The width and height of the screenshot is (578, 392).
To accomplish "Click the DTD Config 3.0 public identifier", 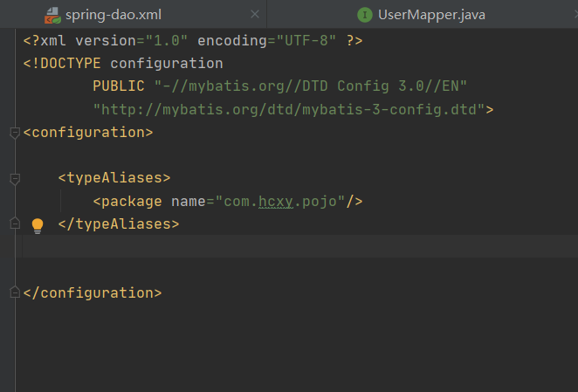I will pos(311,86).
